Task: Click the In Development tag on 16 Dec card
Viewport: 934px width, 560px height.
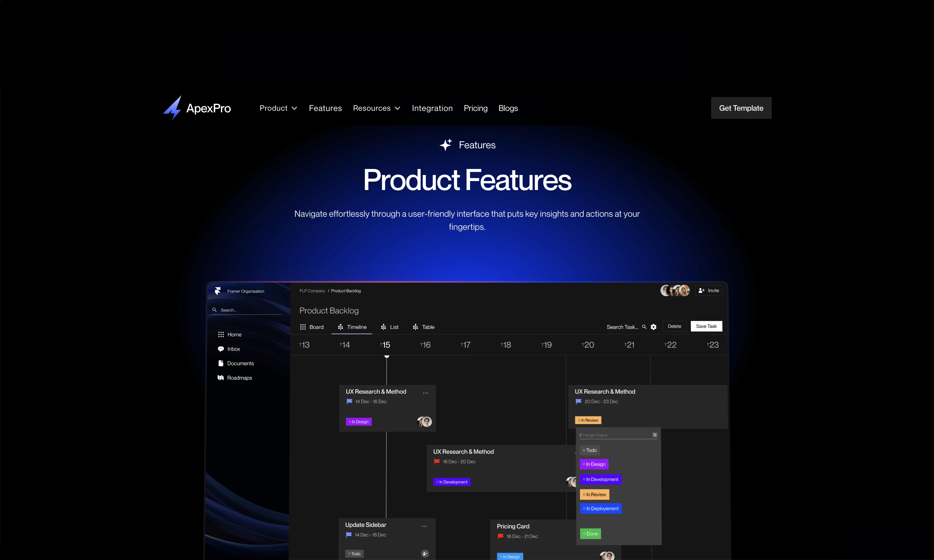Action: click(452, 482)
